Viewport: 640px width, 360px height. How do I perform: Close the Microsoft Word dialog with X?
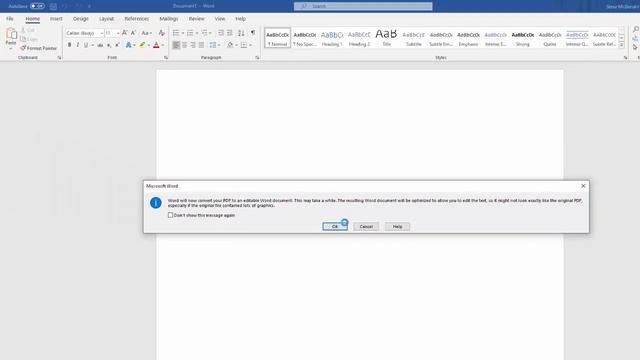coord(583,186)
